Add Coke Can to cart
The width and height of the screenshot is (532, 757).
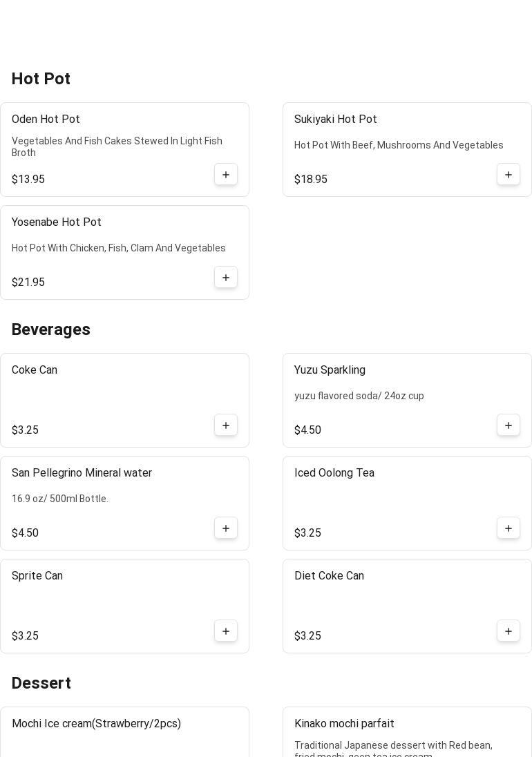226,425
